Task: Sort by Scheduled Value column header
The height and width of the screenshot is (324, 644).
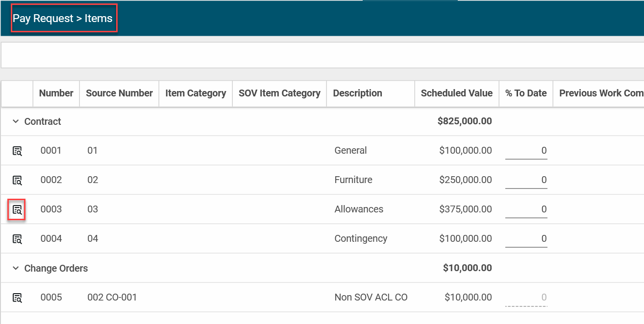Action: click(456, 93)
